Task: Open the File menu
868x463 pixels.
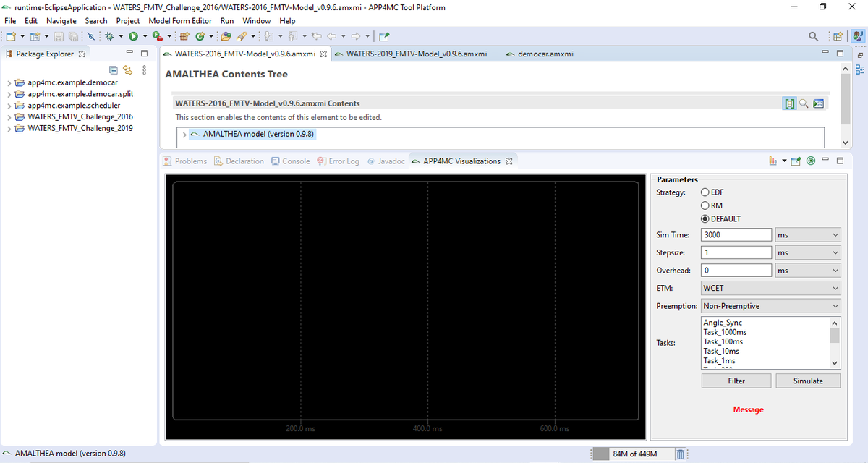Action: click(x=11, y=21)
